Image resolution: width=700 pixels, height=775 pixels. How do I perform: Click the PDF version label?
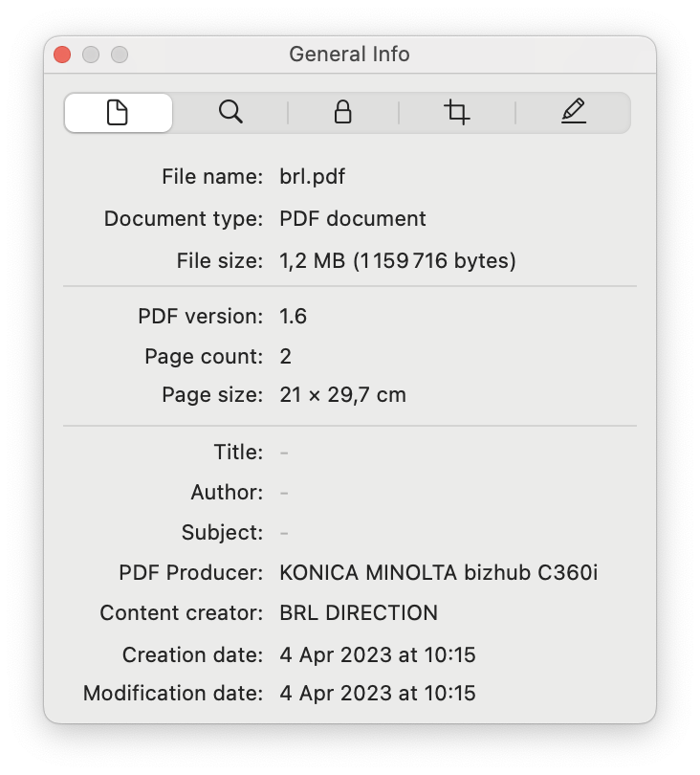(x=201, y=317)
